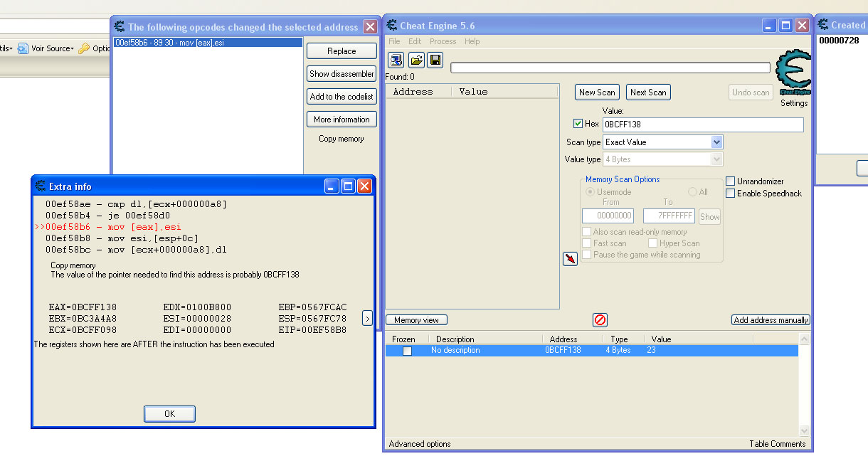
Task: Enable the Unrandomizer checkbox
Action: pyautogui.click(x=730, y=181)
